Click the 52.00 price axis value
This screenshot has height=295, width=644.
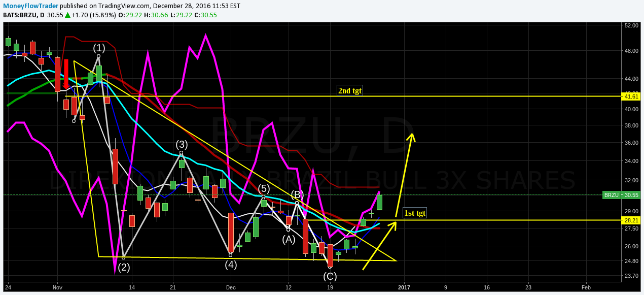[x=630, y=25]
